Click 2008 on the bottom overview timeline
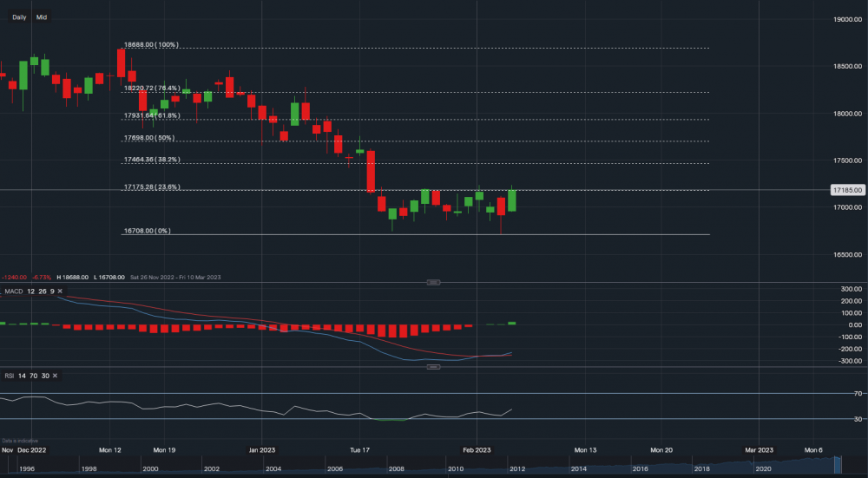The width and height of the screenshot is (868, 478). click(x=396, y=469)
